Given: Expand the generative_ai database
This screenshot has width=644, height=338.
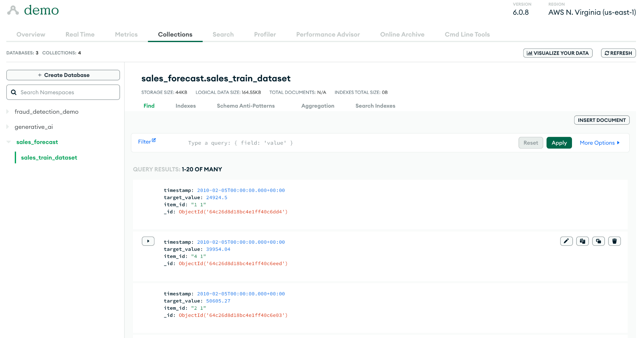Looking at the screenshot, I should (x=8, y=127).
